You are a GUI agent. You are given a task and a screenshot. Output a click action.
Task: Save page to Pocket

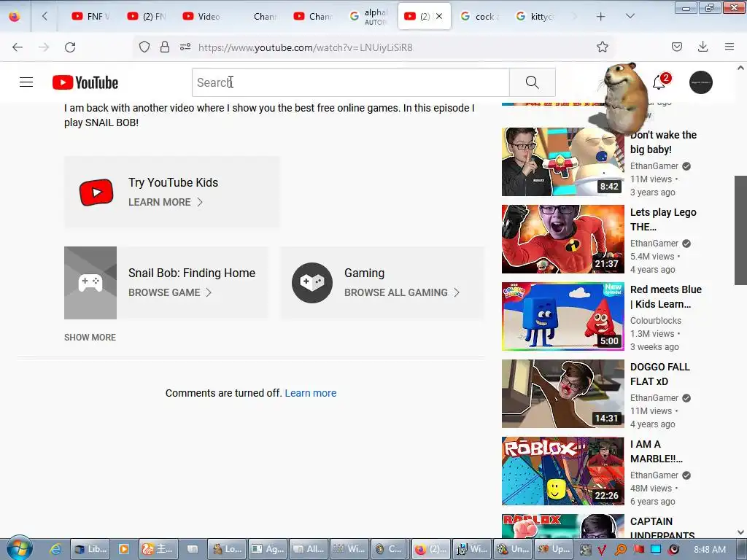point(676,47)
